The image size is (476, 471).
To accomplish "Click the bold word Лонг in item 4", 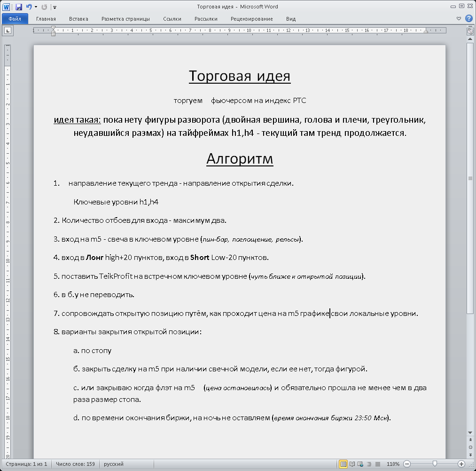I will [95, 258].
